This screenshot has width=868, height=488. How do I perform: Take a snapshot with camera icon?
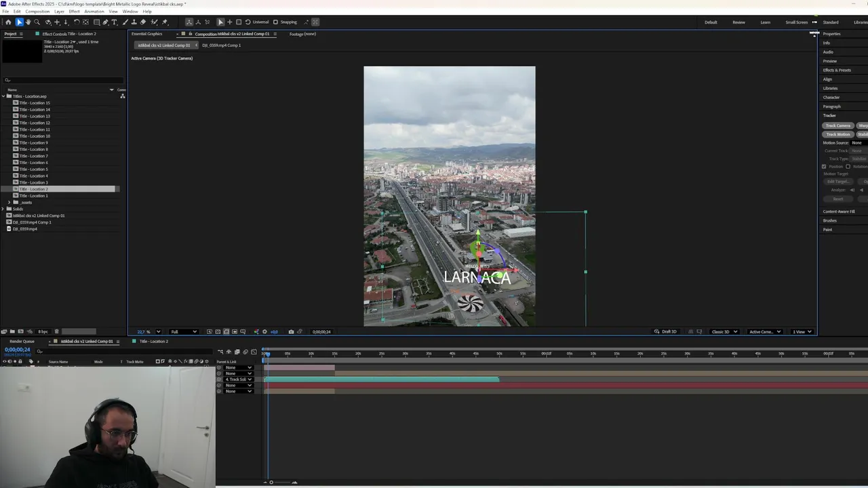(x=291, y=332)
